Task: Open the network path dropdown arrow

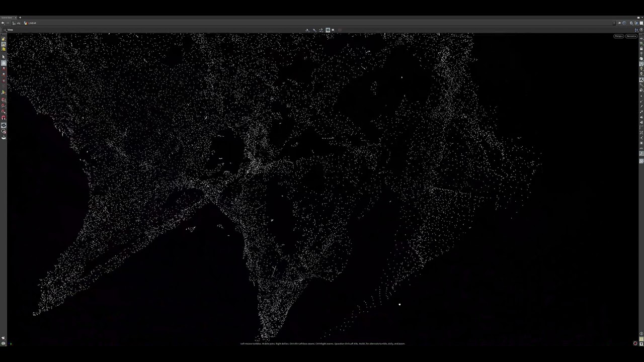Action: coord(614,23)
